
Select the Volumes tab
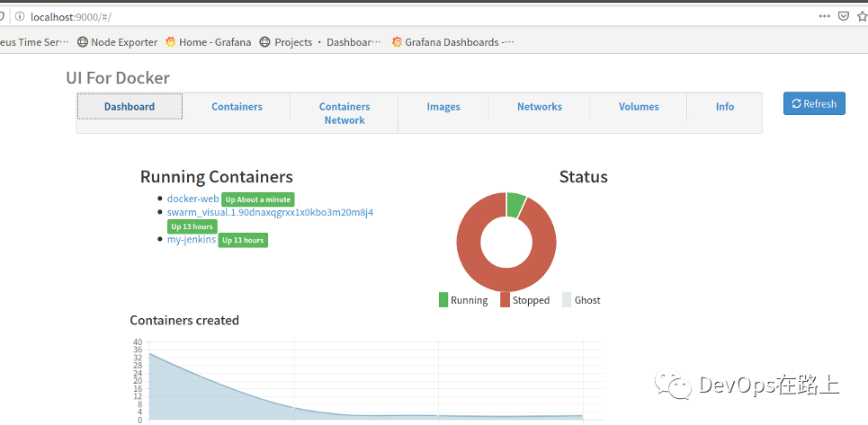639,107
